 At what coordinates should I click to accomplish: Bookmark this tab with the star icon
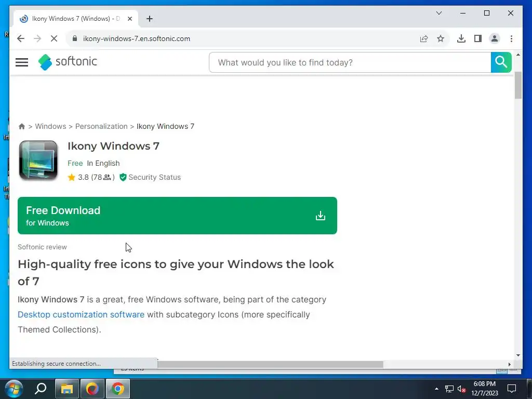pos(441,38)
